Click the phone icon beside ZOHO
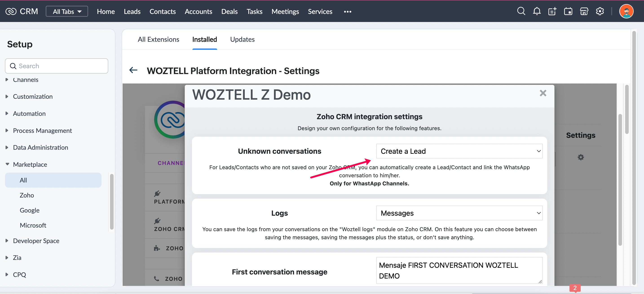 (157, 279)
